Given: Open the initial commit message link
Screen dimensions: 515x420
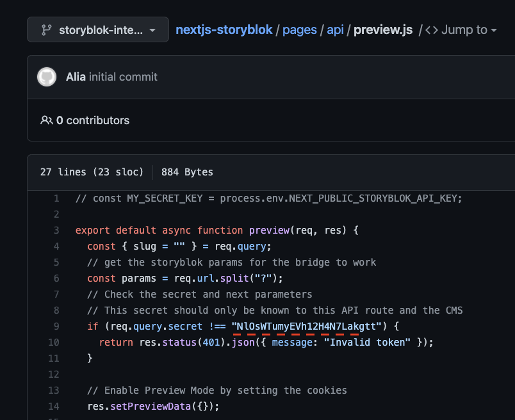Looking at the screenshot, I should (x=123, y=77).
